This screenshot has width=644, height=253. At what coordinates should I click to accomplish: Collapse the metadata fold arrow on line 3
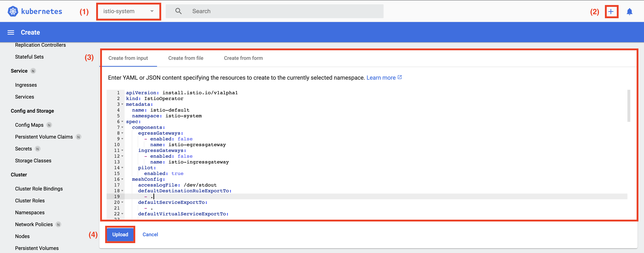pos(122,104)
